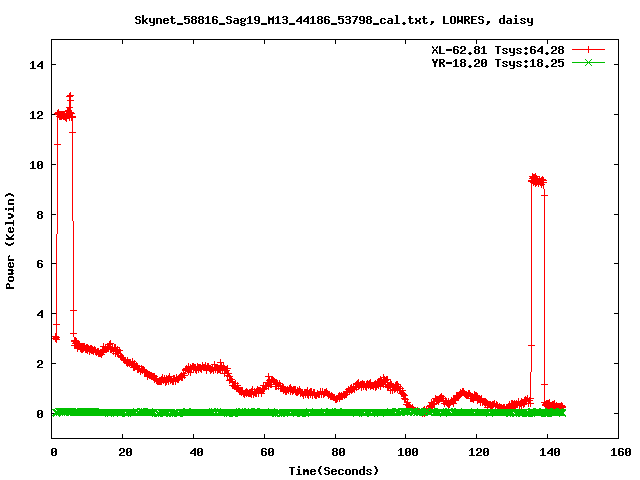Image resolution: width=640 pixels, height=480 pixels.
Task: Click legend entry XL-62.81 Tsys:64.28
Action: [x=498, y=50]
